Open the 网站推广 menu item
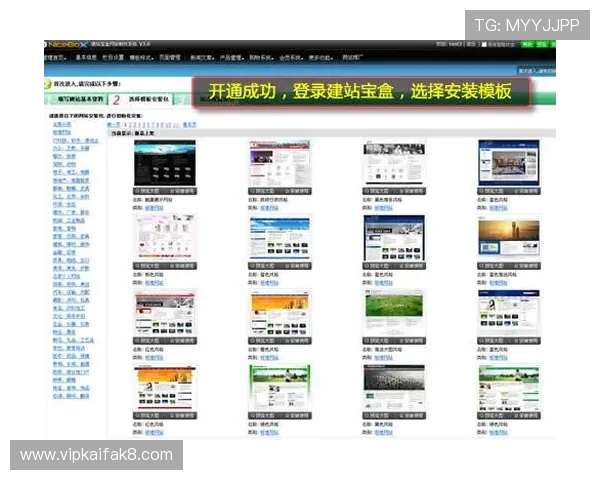The width and height of the screenshot is (600, 480). (x=352, y=57)
